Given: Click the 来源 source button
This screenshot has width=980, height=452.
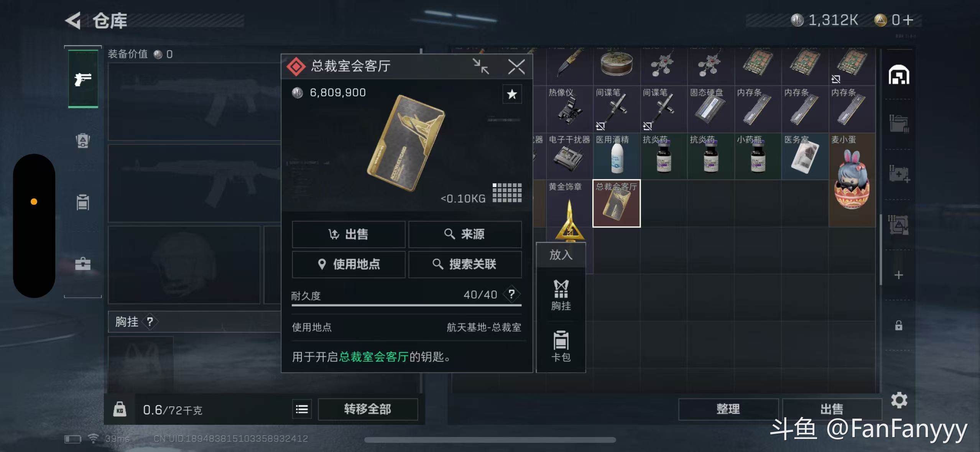Looking at the screenshot, I should tap(465, 234).
